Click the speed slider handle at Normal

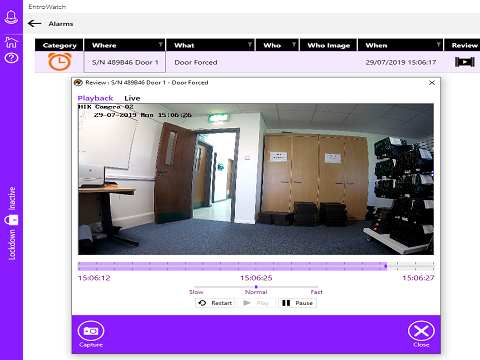click(x=256, y=287)
